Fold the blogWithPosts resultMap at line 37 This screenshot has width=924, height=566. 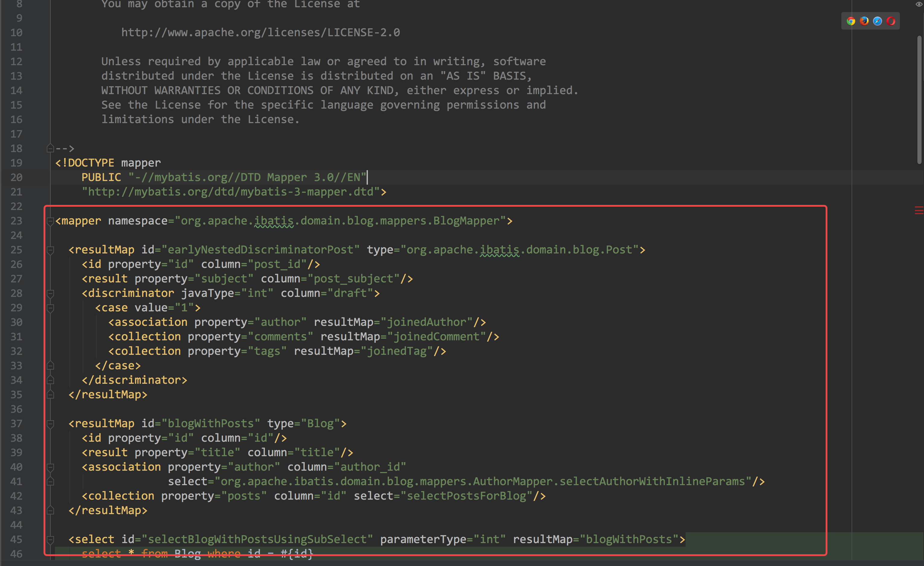tap(50, 424)
